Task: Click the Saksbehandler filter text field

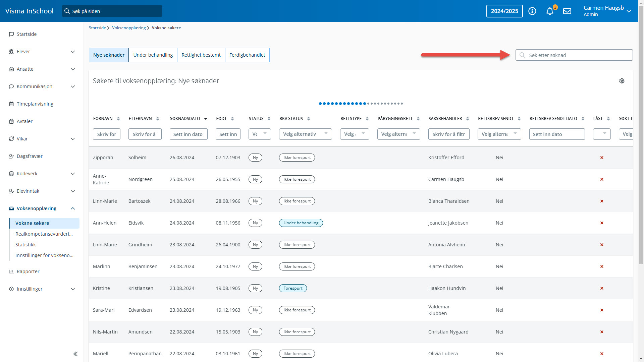Action: click(x=449, y=134)
